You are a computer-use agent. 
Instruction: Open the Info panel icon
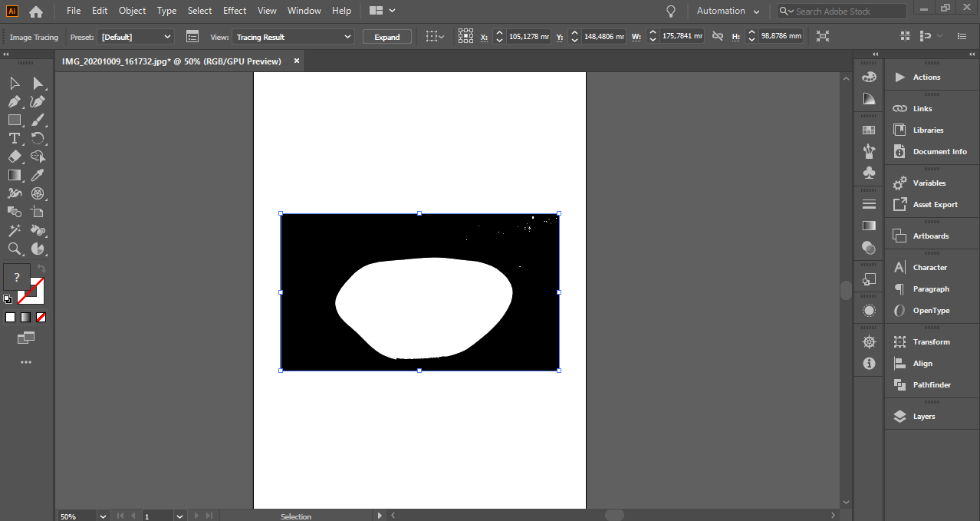(869, 363)
